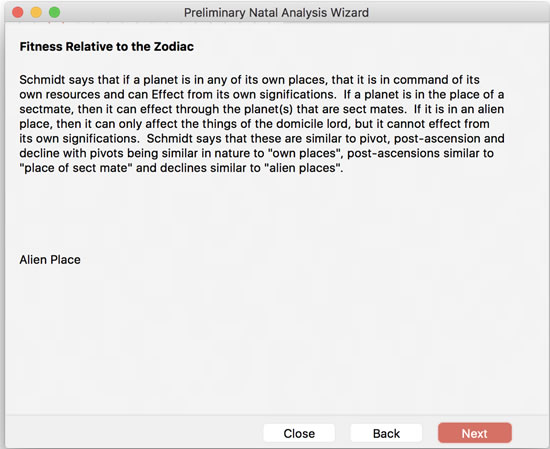
Task: Go to the previous step via Back
Action: (386, 433)
